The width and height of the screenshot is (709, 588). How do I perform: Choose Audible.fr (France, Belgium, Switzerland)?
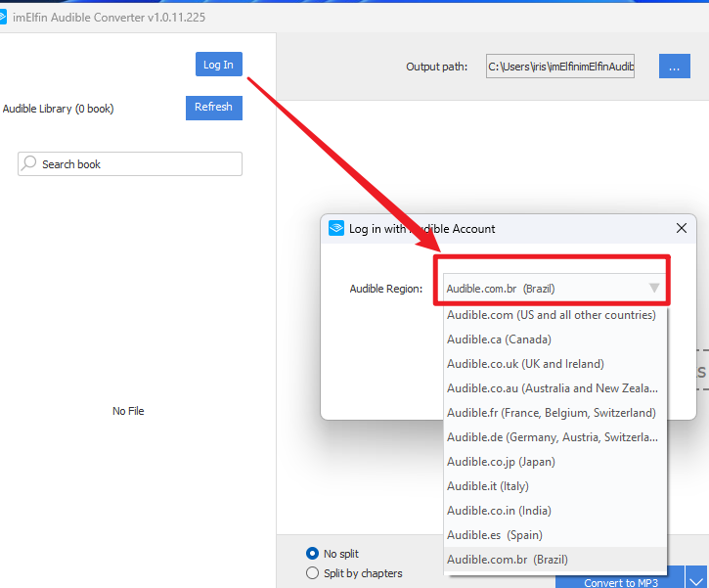[x=554, y=413]
